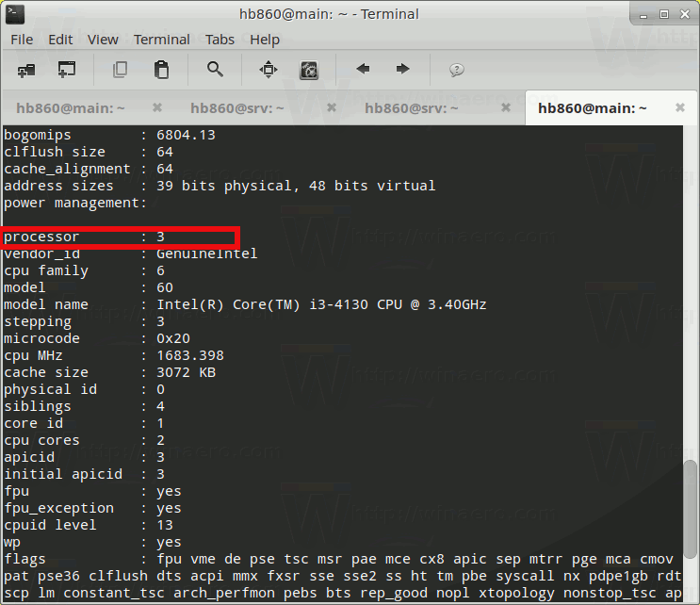This screenshot has height=605, width=700.
Task: Open the window menu icon in the title bar
Action: click(x=14, y=13)
